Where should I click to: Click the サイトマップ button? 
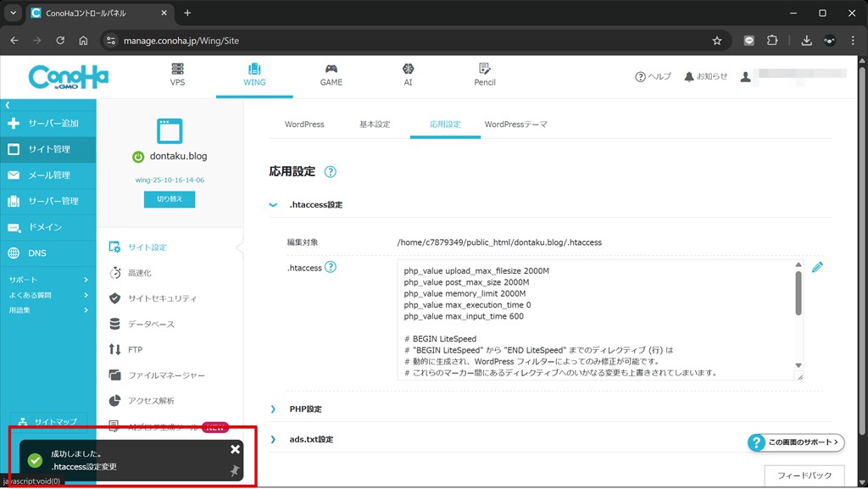(48, 421)
